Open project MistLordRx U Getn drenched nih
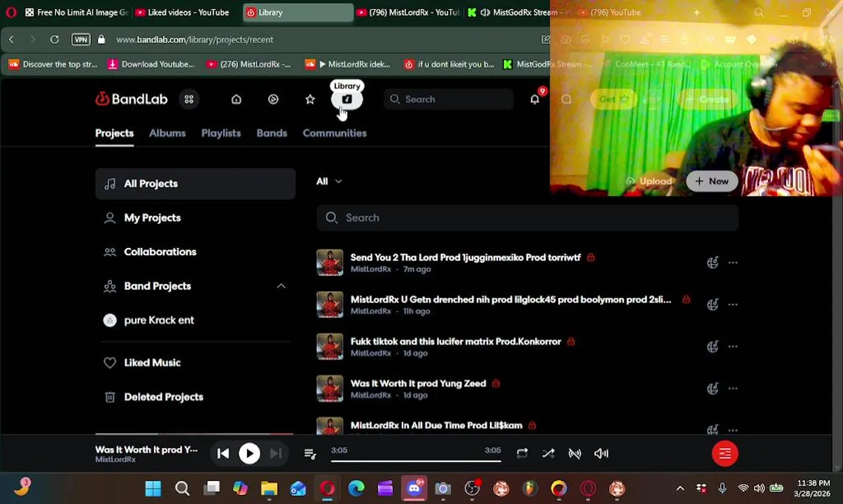 pyautogui.click(x=510, y=300)
